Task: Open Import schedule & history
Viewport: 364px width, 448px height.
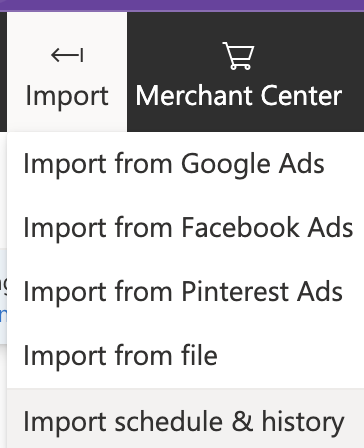Action: coord(185,419)
